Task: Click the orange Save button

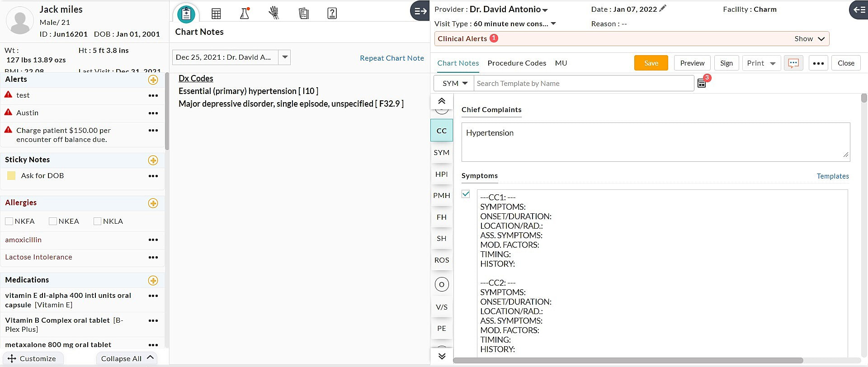Action: click(651, 63)
